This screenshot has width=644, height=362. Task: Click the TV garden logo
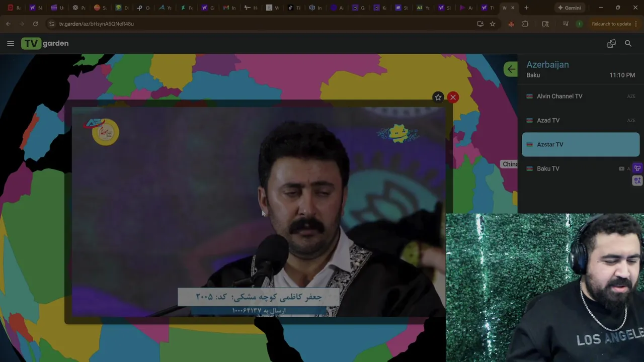[45, 44]
